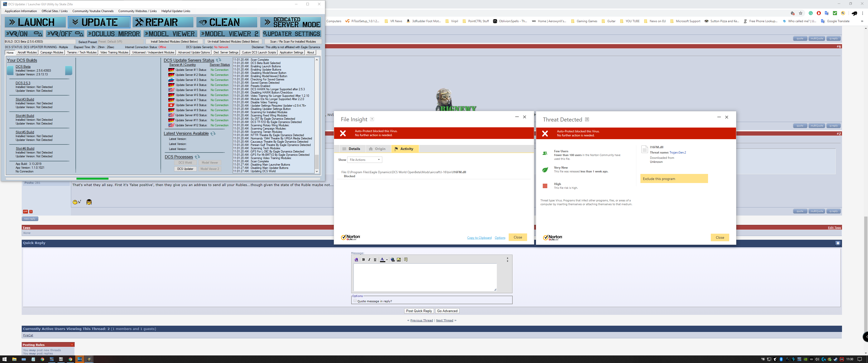Collapse the Quick Reply section
This screenshot has height=363, width=868.
pos(838,243)
